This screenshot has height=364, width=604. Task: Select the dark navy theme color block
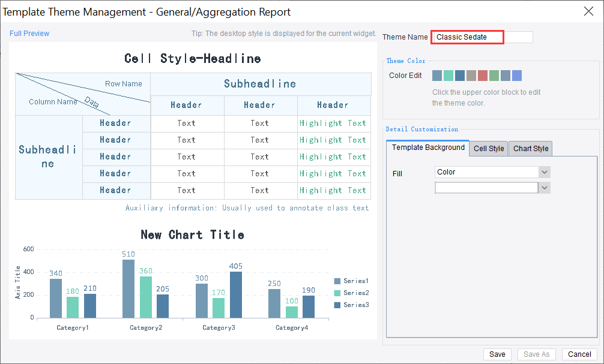pyautogui.click(x=460, y=75)
